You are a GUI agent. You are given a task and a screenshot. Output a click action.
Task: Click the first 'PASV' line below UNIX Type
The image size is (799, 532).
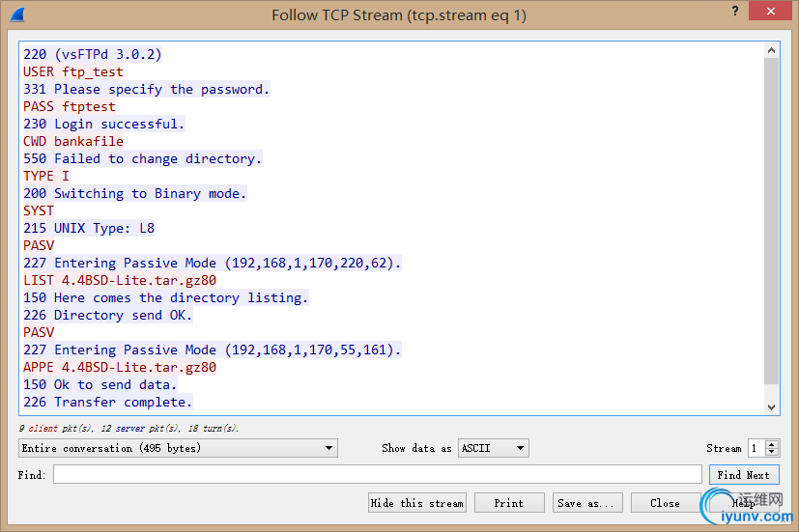tap(39, 245)
